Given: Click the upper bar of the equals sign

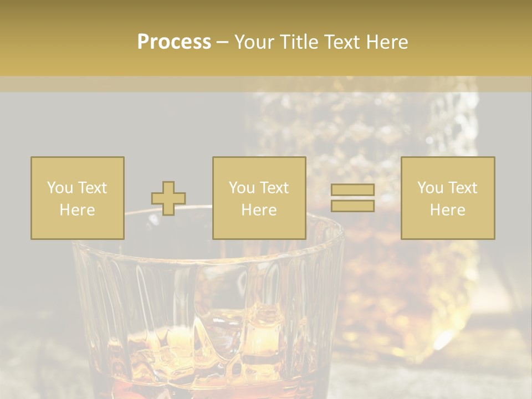Looking at the screenshot, I should pyautogui.click(x=352, y=190).
